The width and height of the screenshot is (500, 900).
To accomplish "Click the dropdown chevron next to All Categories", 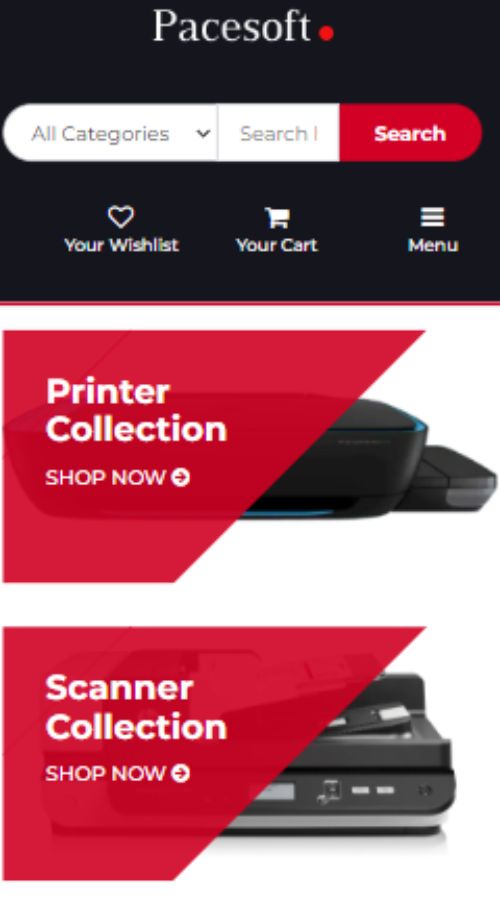I will 203,134.
